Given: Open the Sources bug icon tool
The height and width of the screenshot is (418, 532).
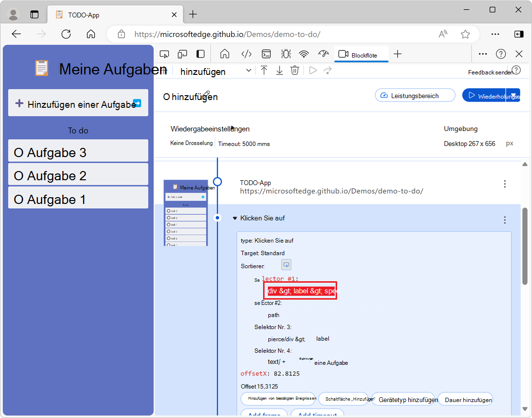Looking at the screenshot, I should [285, 54].
